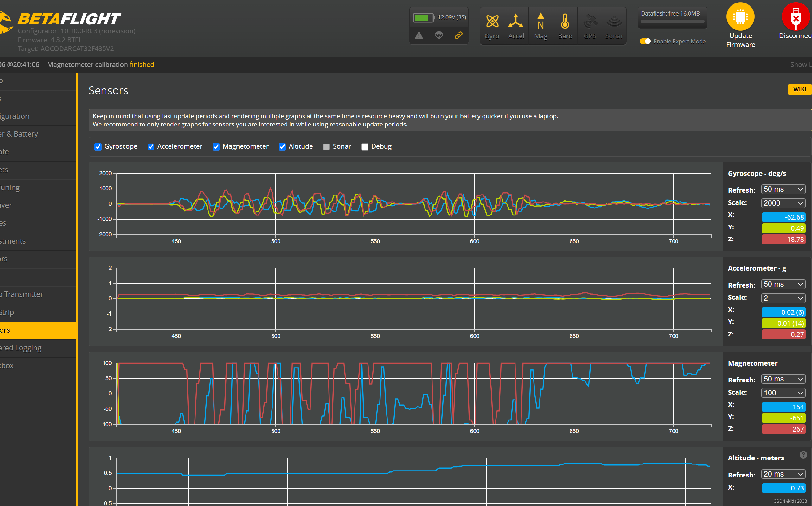Select the highlighted Sensors sidebar tab
Image resolution: width=812 pixels, height=506 pixels.
pyautogui.click(x=38, y=330)
